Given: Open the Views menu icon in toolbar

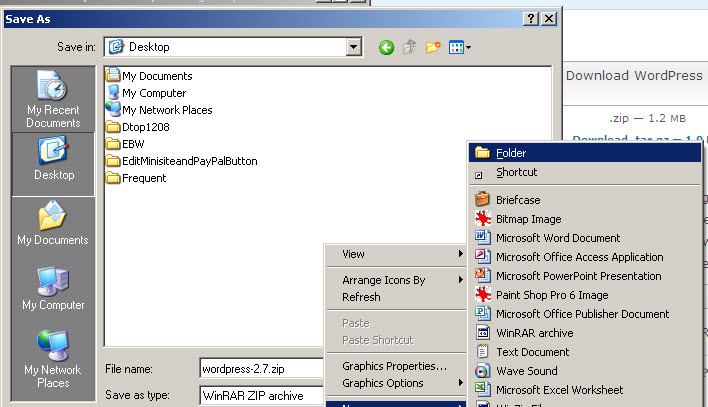Looking at the screenshot, I should pyautogui.click(x=460, y=47).
